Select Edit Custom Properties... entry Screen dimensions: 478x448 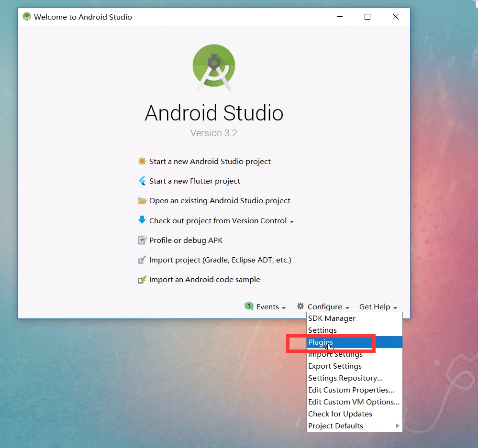point(354,390)
